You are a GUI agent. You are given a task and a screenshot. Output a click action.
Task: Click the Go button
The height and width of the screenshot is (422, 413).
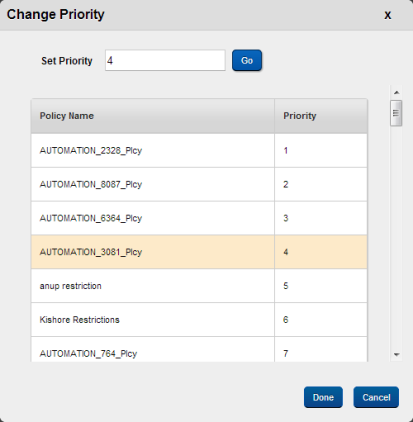pos(247,60)
